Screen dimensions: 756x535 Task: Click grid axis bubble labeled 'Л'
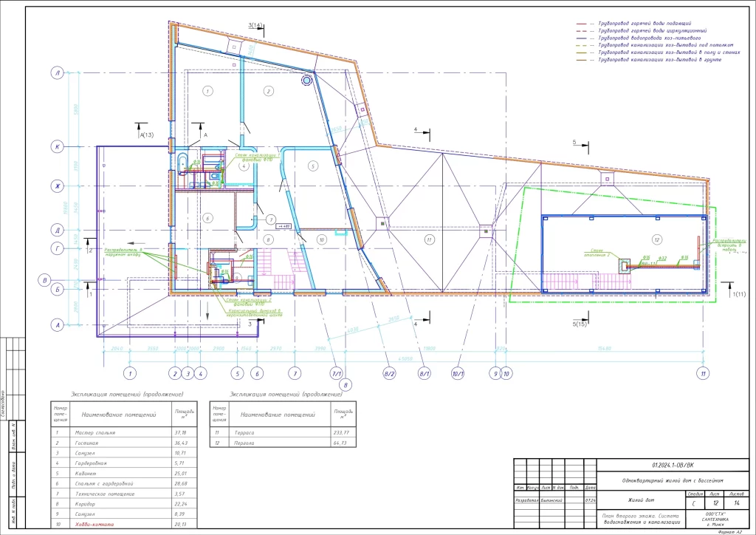point(55,72)
